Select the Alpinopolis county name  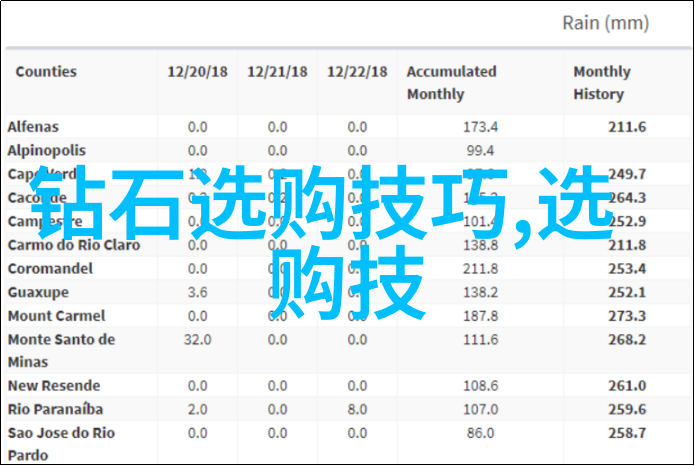pyautogui.click(x=47, y=151)
